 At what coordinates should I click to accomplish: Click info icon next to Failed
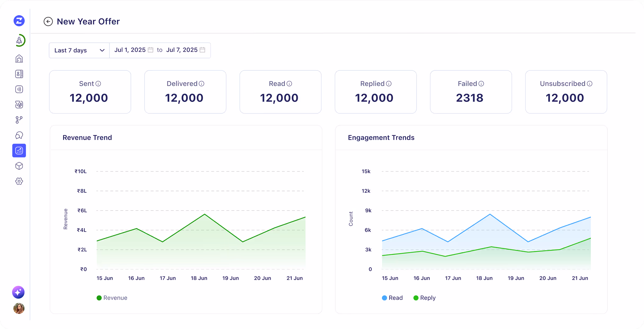click(481, 84)
